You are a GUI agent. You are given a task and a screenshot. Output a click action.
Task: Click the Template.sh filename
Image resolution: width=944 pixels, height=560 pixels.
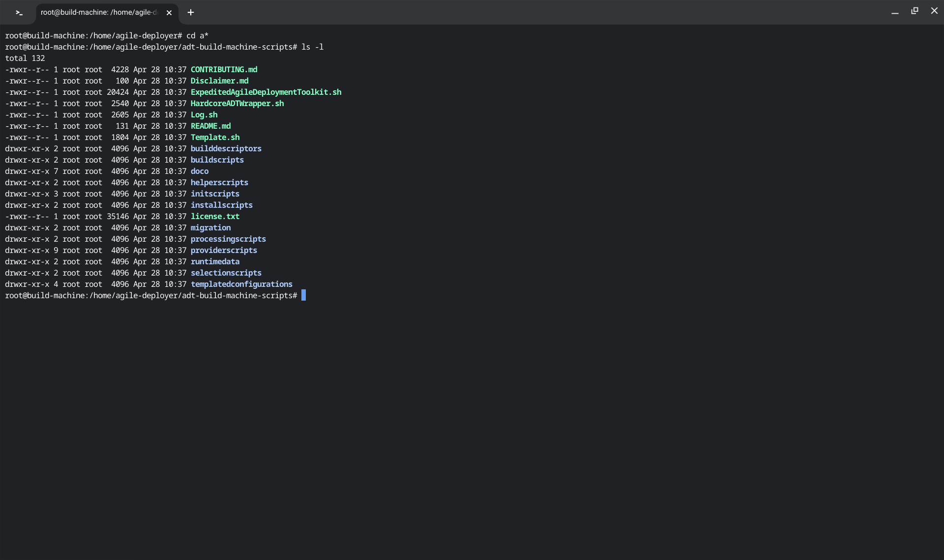coord(215,138)
